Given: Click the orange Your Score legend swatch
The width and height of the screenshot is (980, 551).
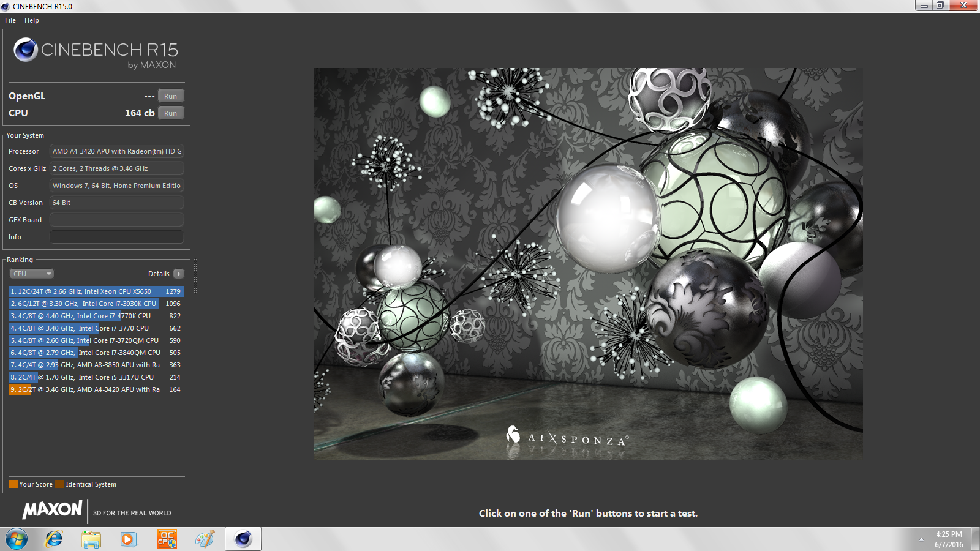Looking at the screenshot, I should 13,484.
